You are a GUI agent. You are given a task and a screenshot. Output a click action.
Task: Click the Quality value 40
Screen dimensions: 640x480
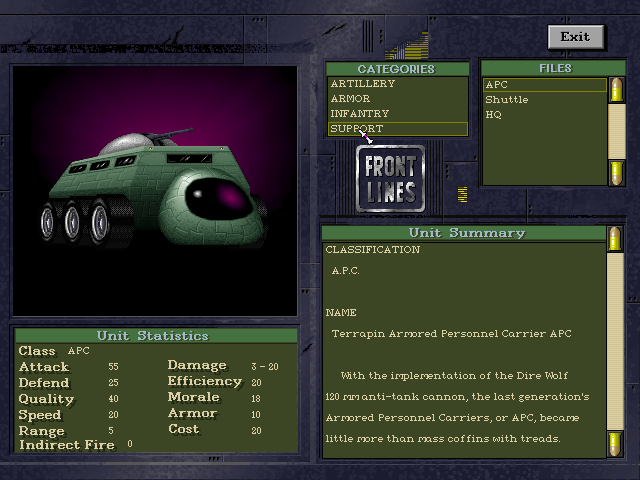pos(113,398)
